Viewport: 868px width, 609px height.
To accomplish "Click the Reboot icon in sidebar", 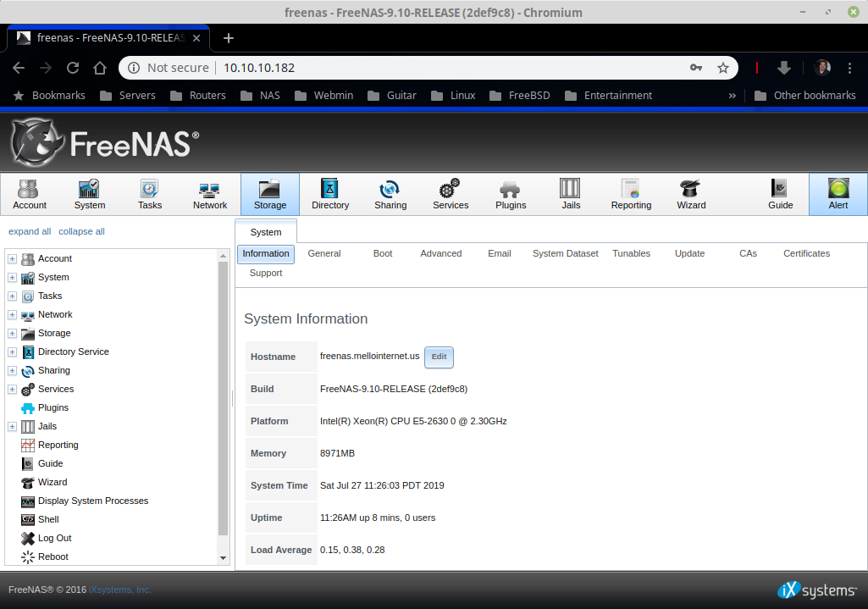I will [28, 556].
